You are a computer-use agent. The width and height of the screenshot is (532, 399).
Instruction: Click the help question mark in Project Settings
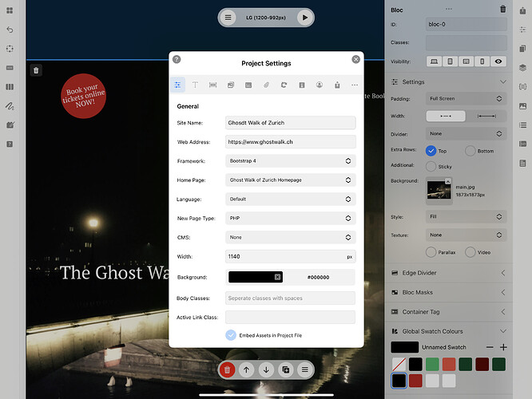click(177, 59)
